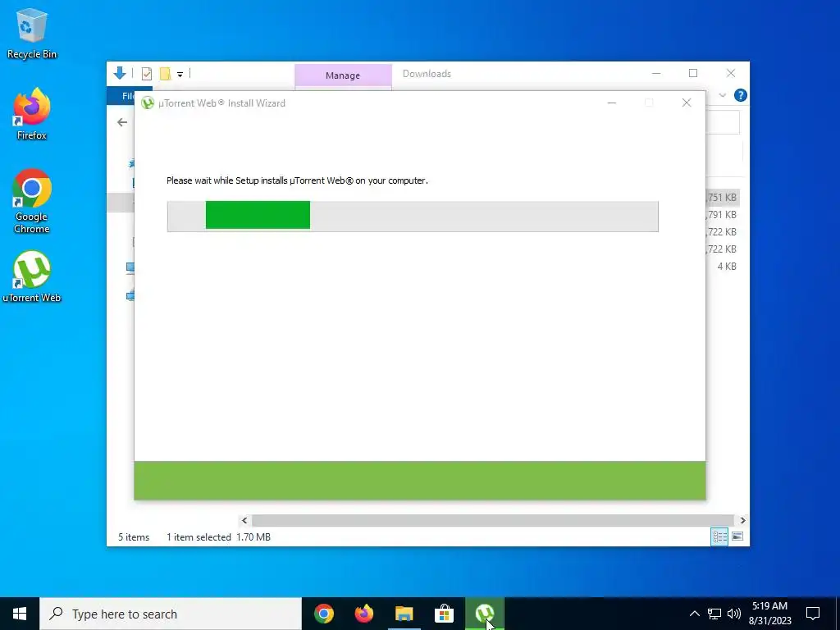Open the Recycle Bin desktop icon
This screenshot has height=630, width=840.
pos(32,33)
